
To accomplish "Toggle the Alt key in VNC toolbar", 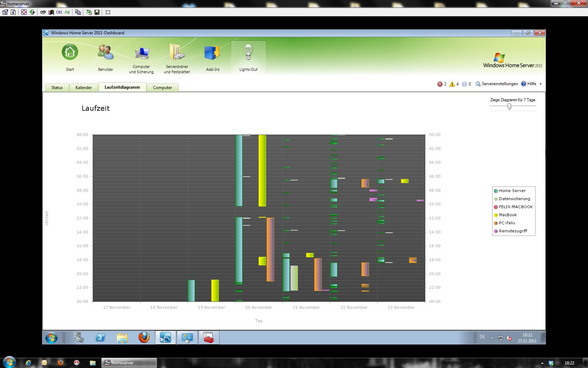I will (x=67, y=12).
